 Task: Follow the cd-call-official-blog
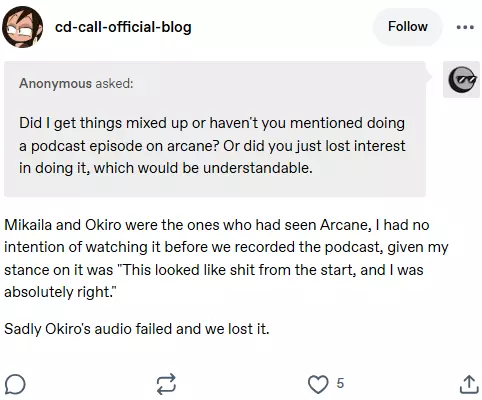[x=408, y=27]
